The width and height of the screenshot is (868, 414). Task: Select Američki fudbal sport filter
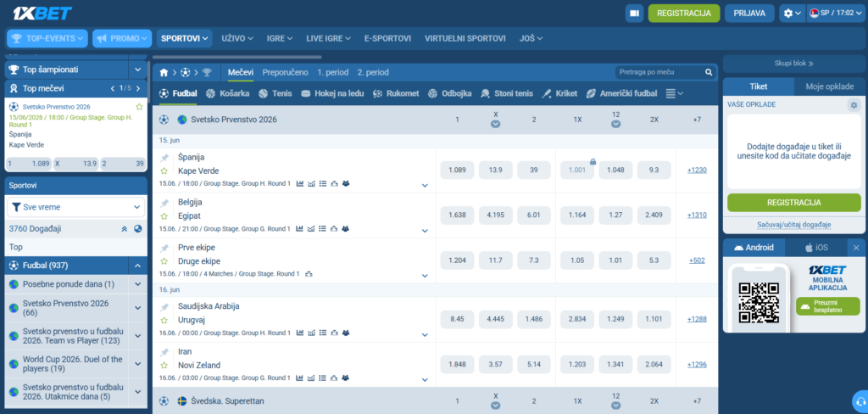coord(621,93)
